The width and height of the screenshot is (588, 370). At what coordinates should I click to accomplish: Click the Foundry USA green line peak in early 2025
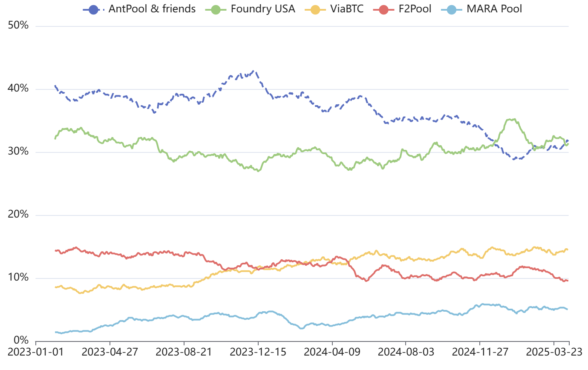point(513,120)
